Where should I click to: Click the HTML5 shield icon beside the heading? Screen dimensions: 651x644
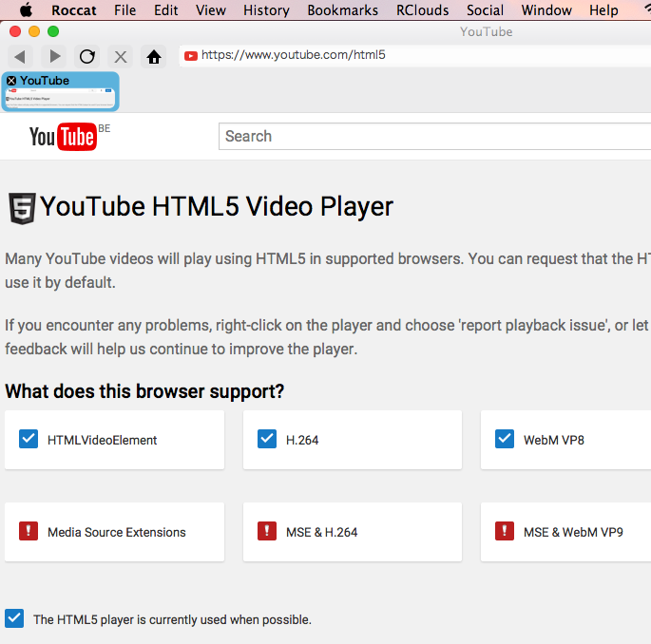click(23, 208)
